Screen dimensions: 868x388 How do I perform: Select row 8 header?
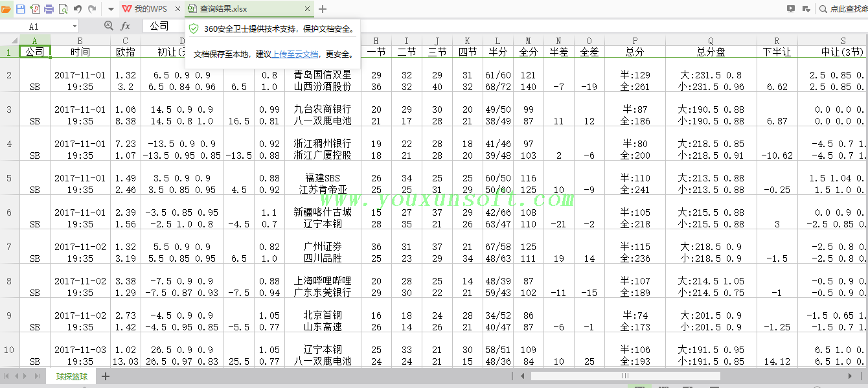coord(10,281)
